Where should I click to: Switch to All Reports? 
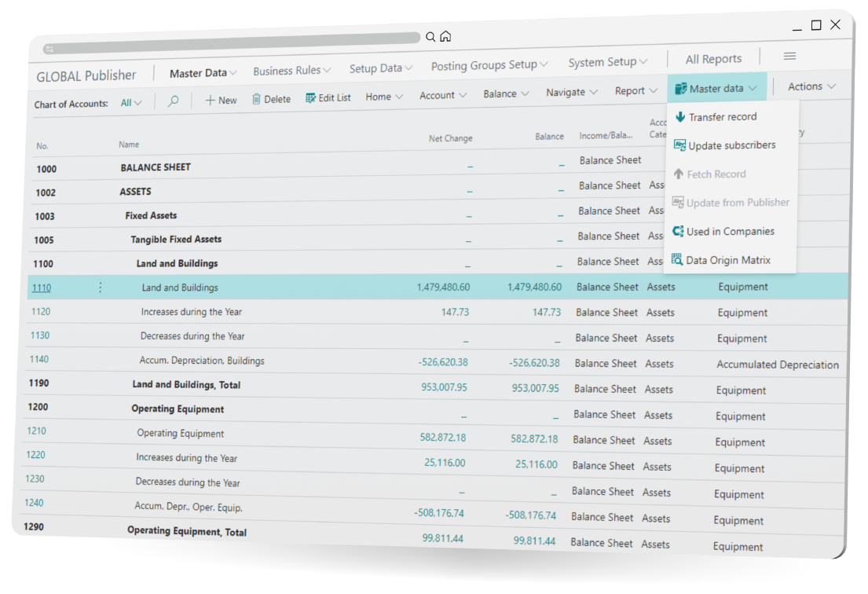click(712, 58)
